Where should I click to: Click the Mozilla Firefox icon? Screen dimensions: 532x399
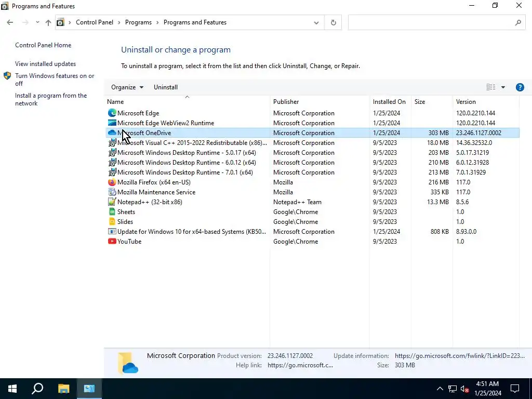(x=112, y=182)
